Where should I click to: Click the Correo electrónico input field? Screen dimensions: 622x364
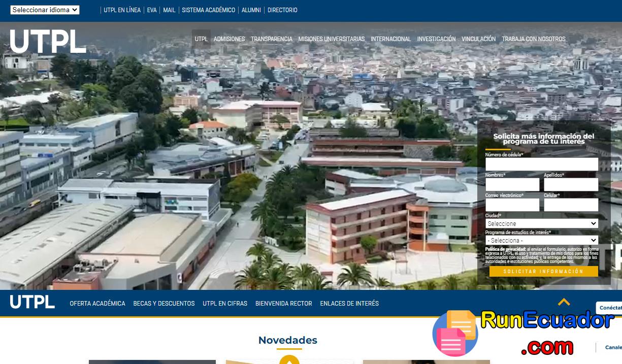click(512, 205)
